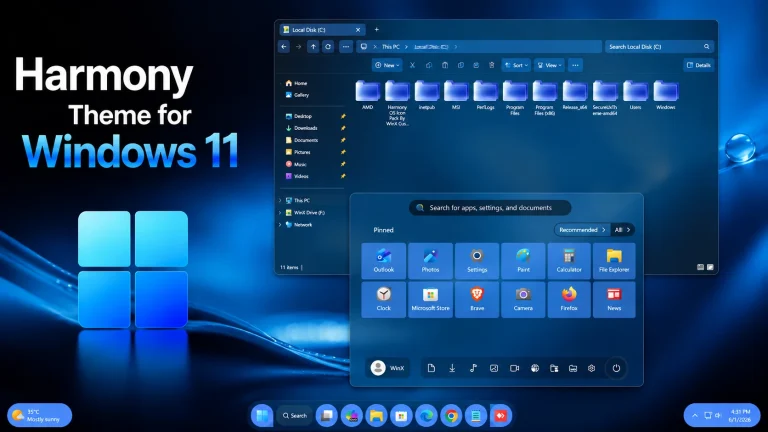768x432 pixels.
Task: Open File Explorer tile in Start menu
Action: [614, 261]
